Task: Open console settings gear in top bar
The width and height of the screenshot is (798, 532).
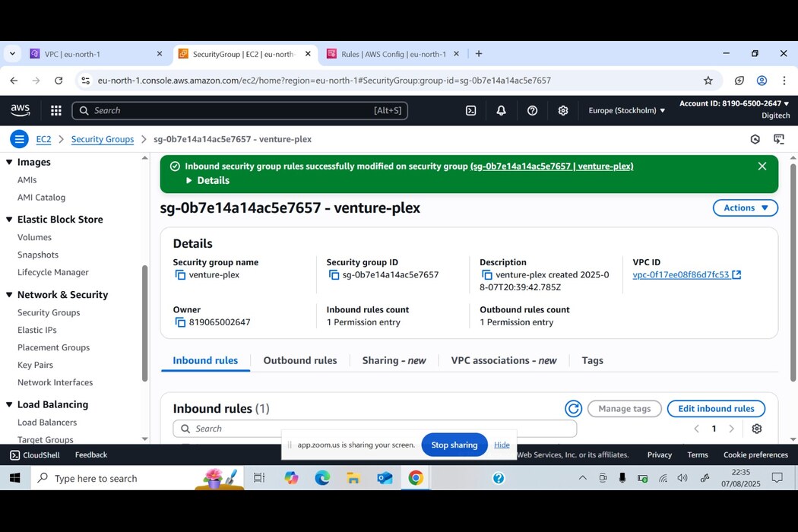Action: coord(563,110)
